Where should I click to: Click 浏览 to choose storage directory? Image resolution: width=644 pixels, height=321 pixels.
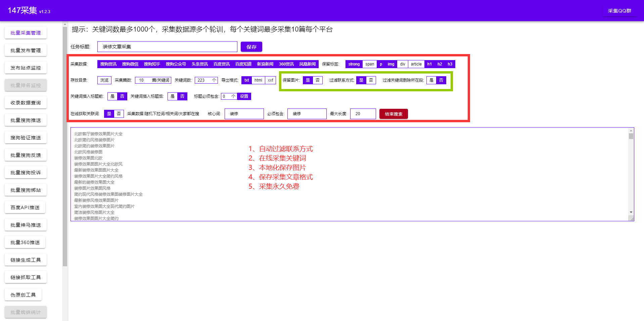tap(104, 80)
